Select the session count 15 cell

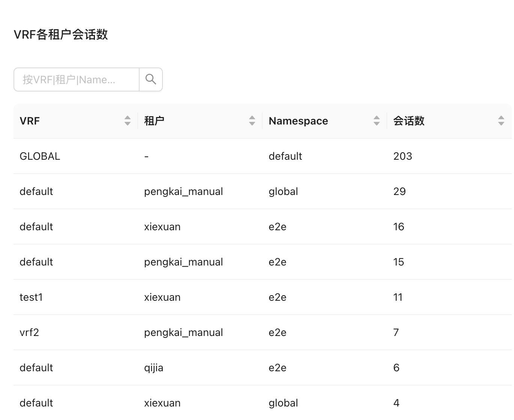[399, 262]
